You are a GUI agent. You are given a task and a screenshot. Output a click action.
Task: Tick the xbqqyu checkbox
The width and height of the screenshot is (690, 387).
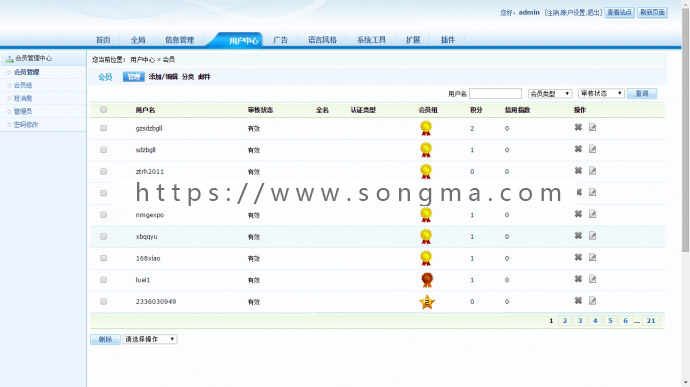pyautogui.click(x=103, y=236)
